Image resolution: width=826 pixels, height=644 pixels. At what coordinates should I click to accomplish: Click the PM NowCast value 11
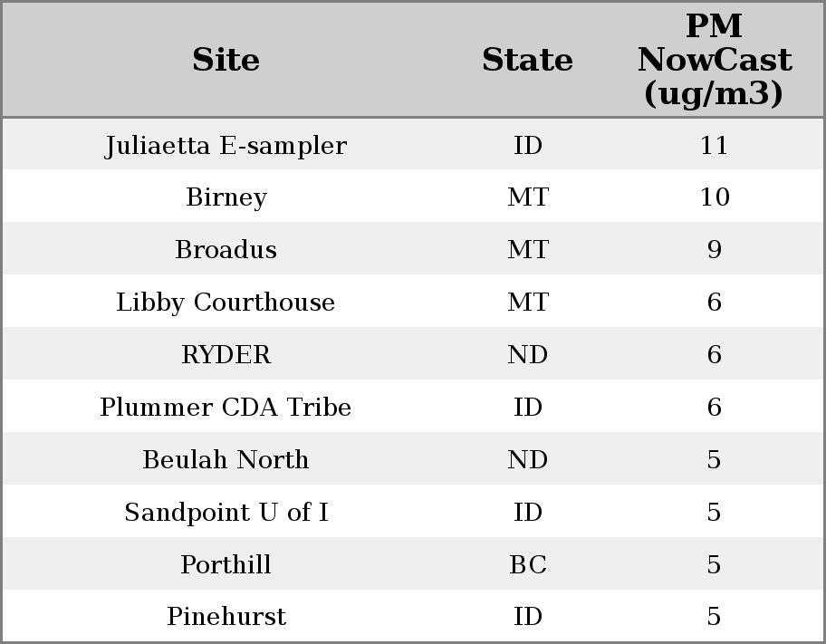click(714, 146)
